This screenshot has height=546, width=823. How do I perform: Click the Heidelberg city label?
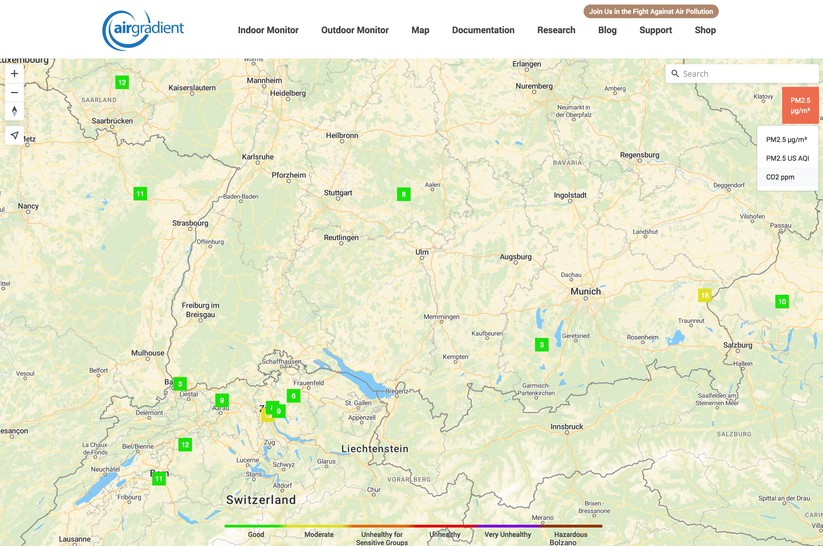click(x=288, y=93)
